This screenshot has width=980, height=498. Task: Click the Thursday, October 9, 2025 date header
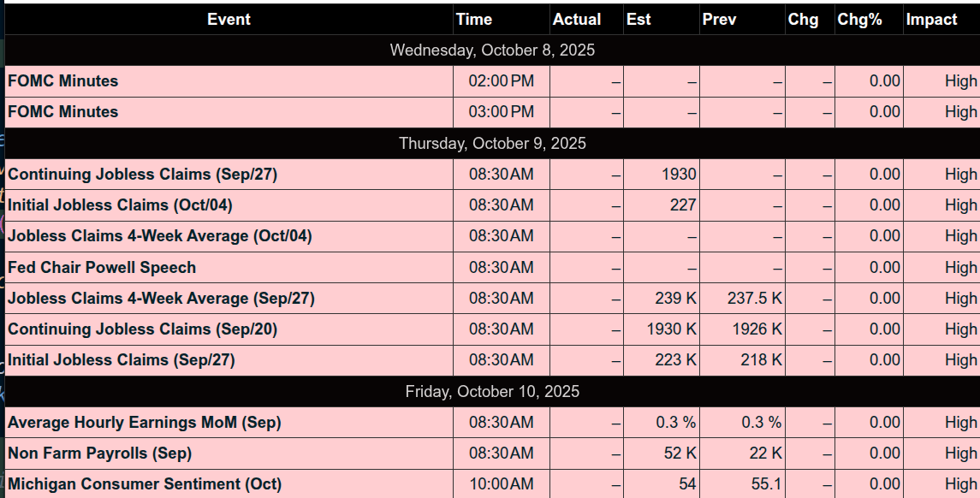tap(492, 144)
